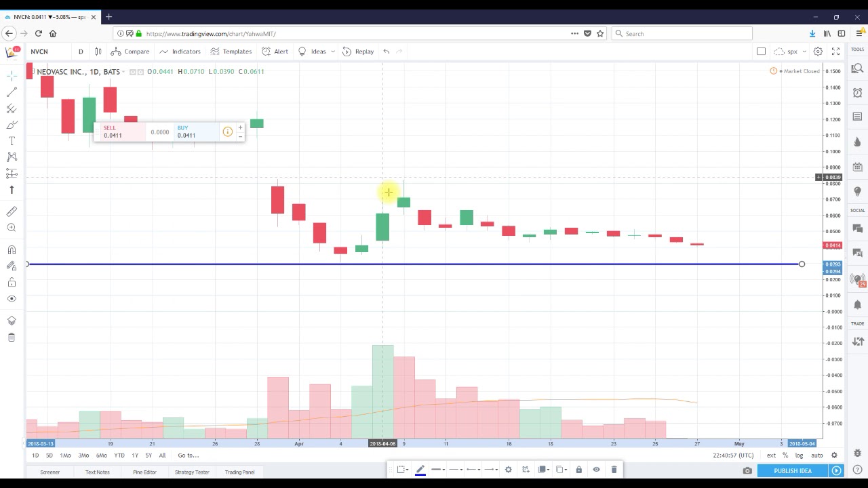Viewport: 868px width, 488px height.
Task: Open the notifications bell panel
Action: (858, 305)
